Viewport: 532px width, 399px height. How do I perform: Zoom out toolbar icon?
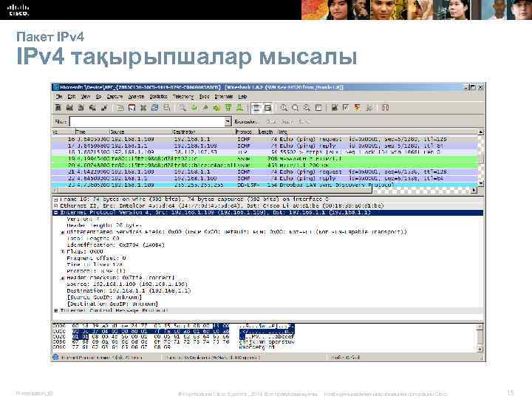295,108
